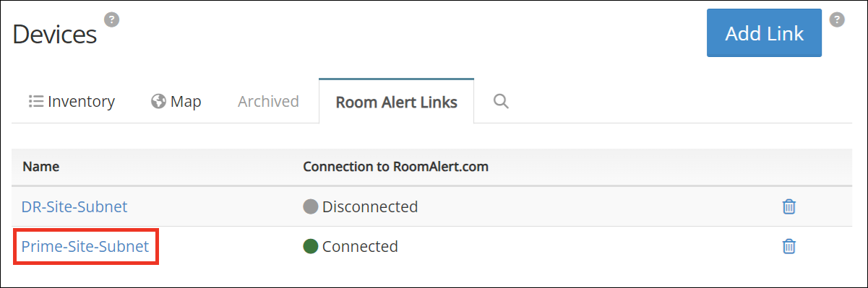Click the Connection to RoomAlert.com column header
This screenshot has height=288, width=868.
pos(396,167)
